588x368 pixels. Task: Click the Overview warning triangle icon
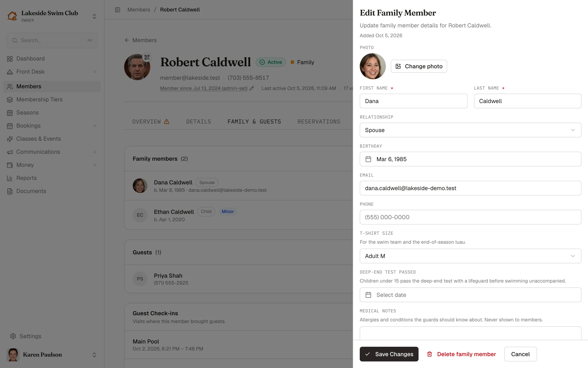167,121
